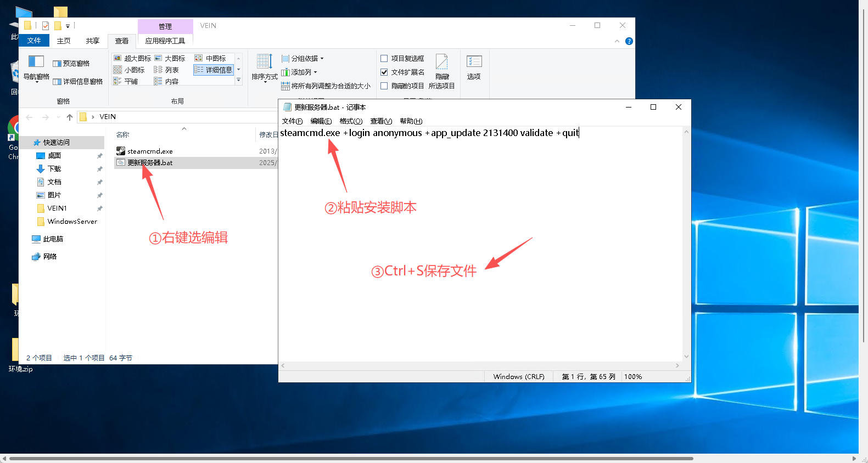The image size is (868, 463).
Task: Click size all columns to fit button
Action: (326, 86)
